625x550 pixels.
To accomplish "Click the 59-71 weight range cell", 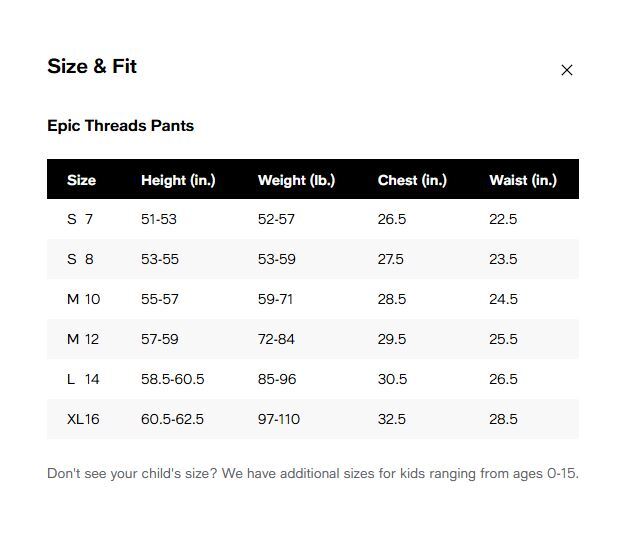I will point(275,299).
